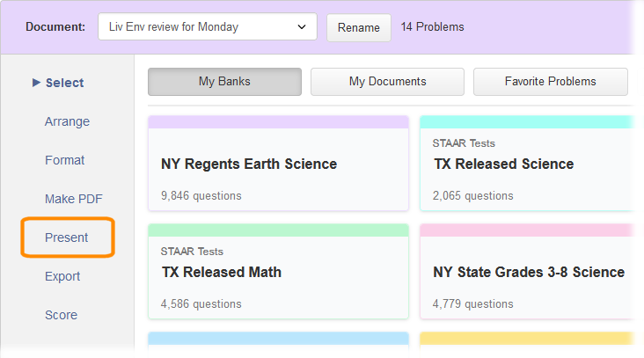Viewport: 644px width, 358px height.
Task: Open the TX Released Science bank
Action: click(x=526, y=164)
